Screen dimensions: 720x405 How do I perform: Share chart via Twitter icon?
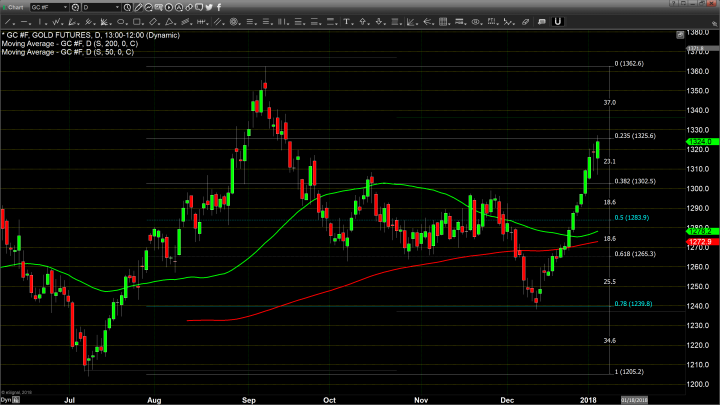pos(209,7)
